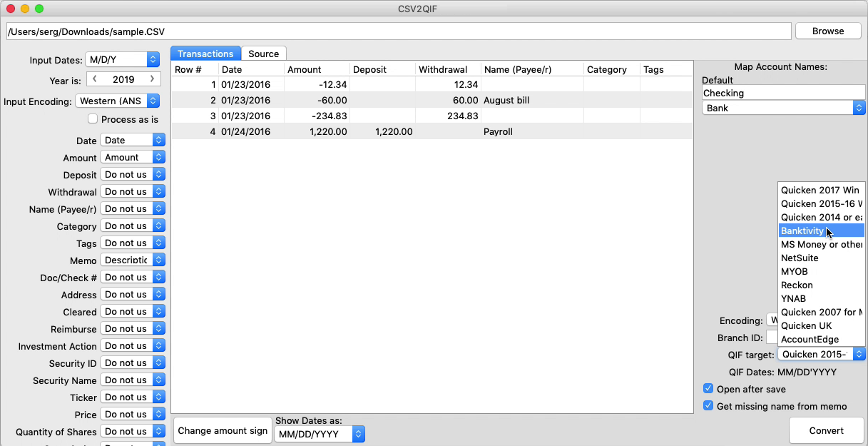868x446 pixels.
Task: Select Quicken 2017 Win option
Action: (x=821, y=191)
